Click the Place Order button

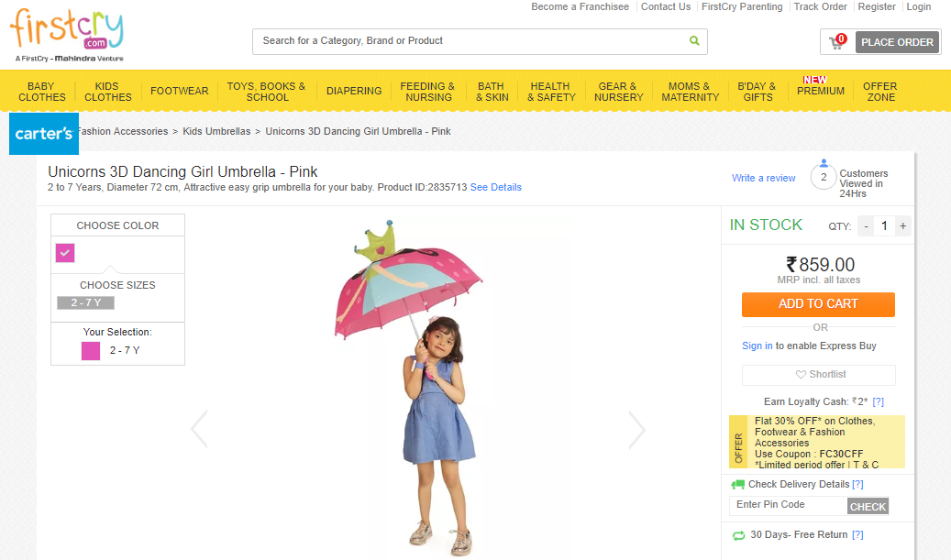tap(897, 42)
